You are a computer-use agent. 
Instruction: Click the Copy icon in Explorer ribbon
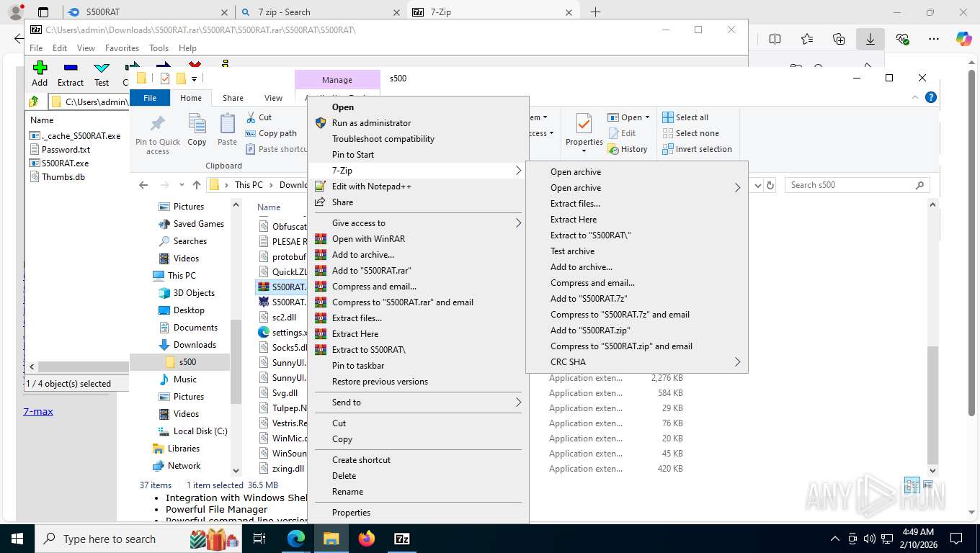click(197, 124)
